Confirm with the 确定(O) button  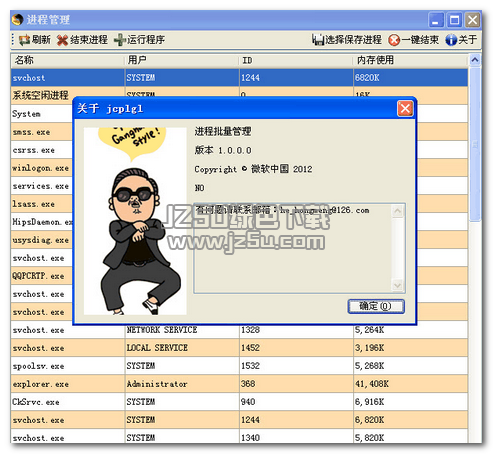click(376, 306)
